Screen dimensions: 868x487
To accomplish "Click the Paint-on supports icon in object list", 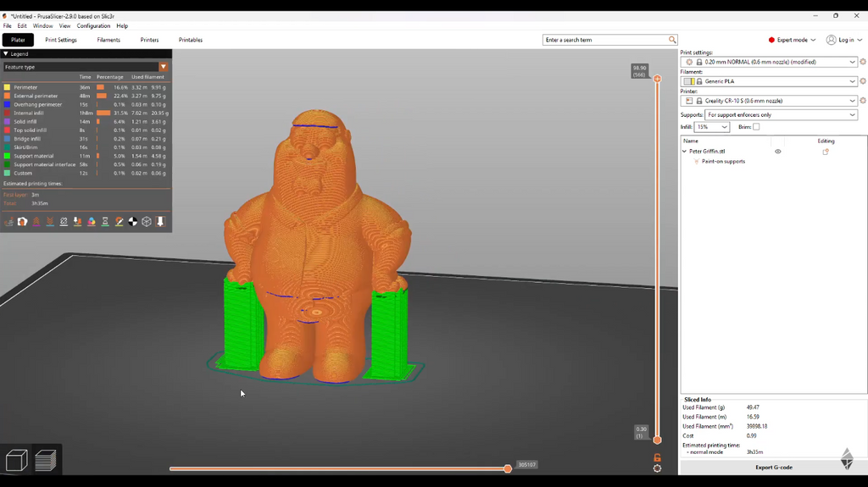I will pyautogui.click(x=697, y=162).
